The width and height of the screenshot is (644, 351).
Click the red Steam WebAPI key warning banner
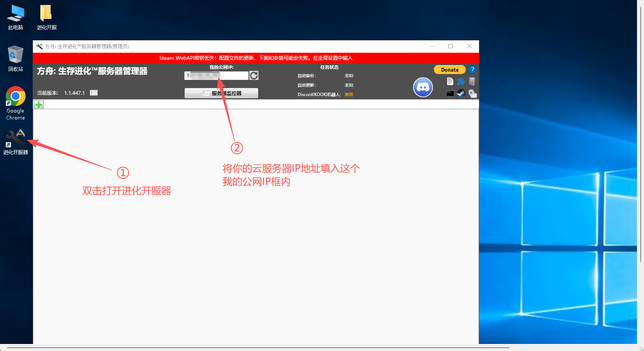[256, 58]
